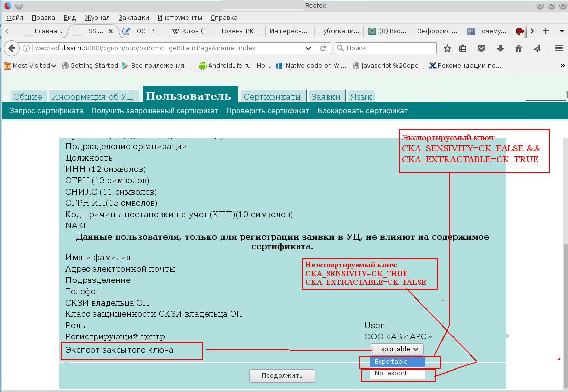Open the Exportable dropdown
568x392 pixels.
tap(397, 349)
